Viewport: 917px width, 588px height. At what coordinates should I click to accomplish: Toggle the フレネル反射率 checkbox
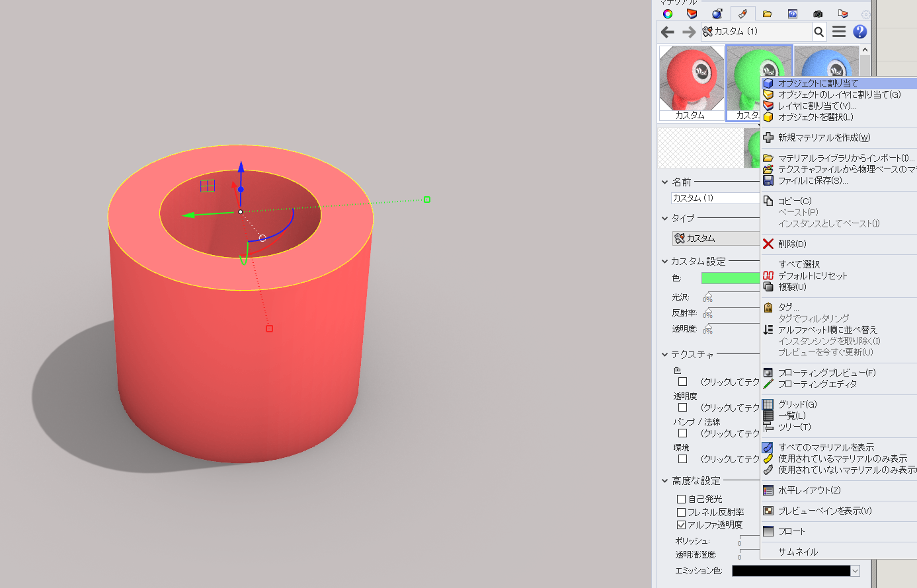tap(681, 512)
